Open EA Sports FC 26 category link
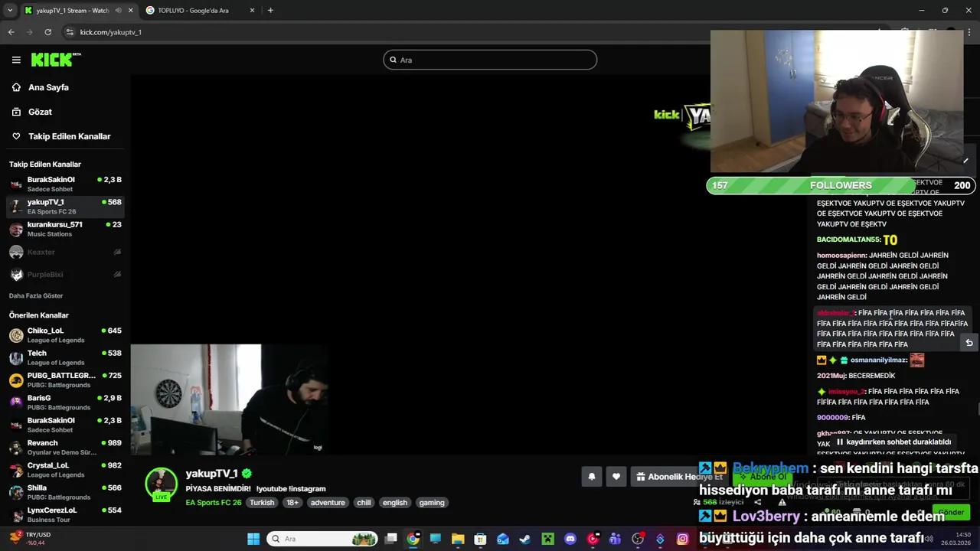 (x=214, y=503)
